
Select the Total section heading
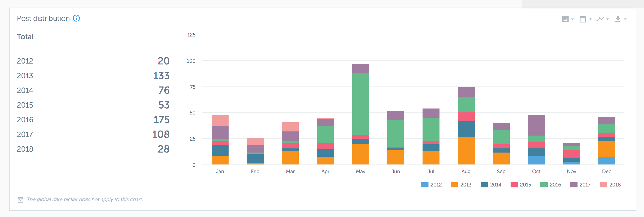pos(25,37)
